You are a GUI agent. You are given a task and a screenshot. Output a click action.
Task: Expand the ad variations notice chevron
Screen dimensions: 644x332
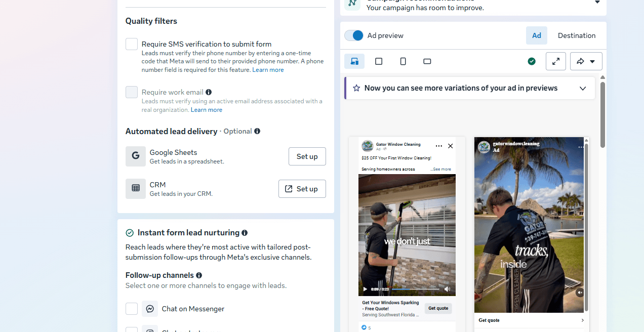pyautogui.click(x=583, y=88)
